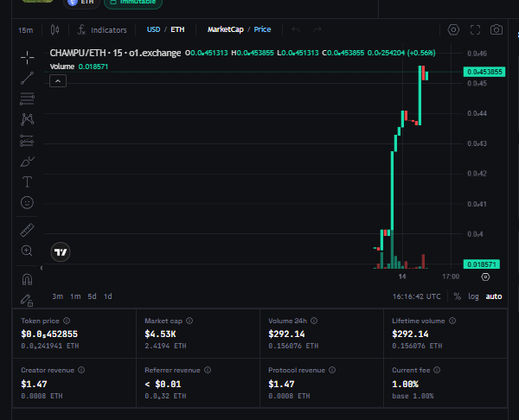Click the Token price info icon
The image size is (519, 420).
point(67,321)
